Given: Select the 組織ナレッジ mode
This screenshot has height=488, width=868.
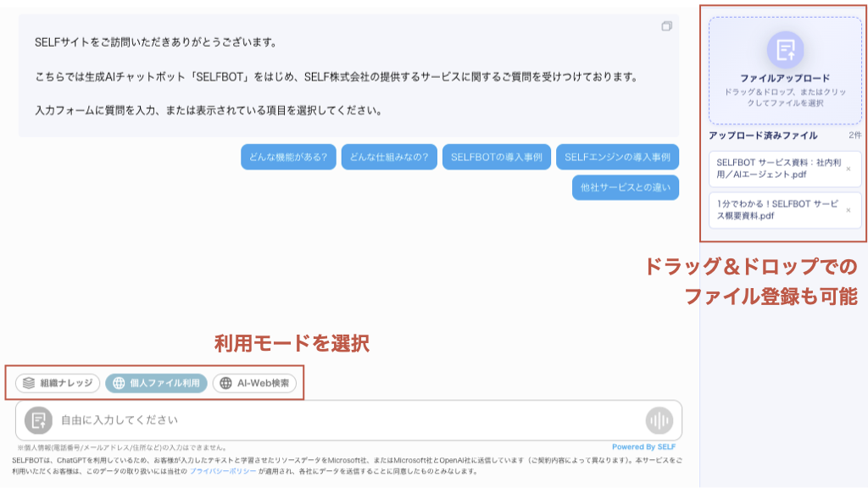Looking at the screenshot, I should coord(58,383).
